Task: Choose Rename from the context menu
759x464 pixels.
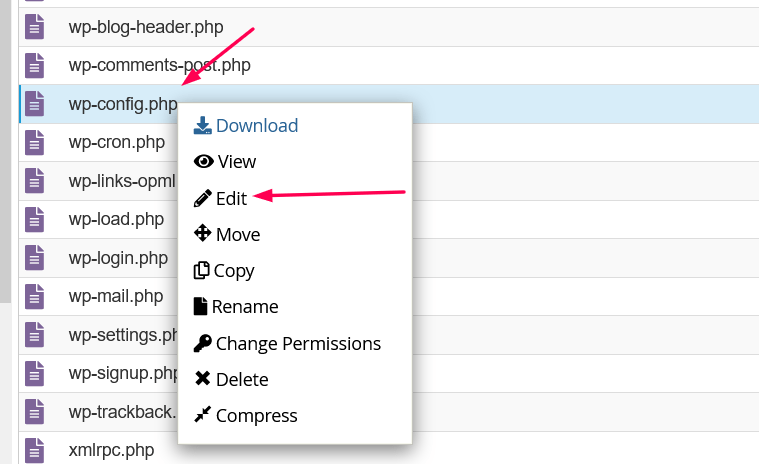Action: (245, 307)
